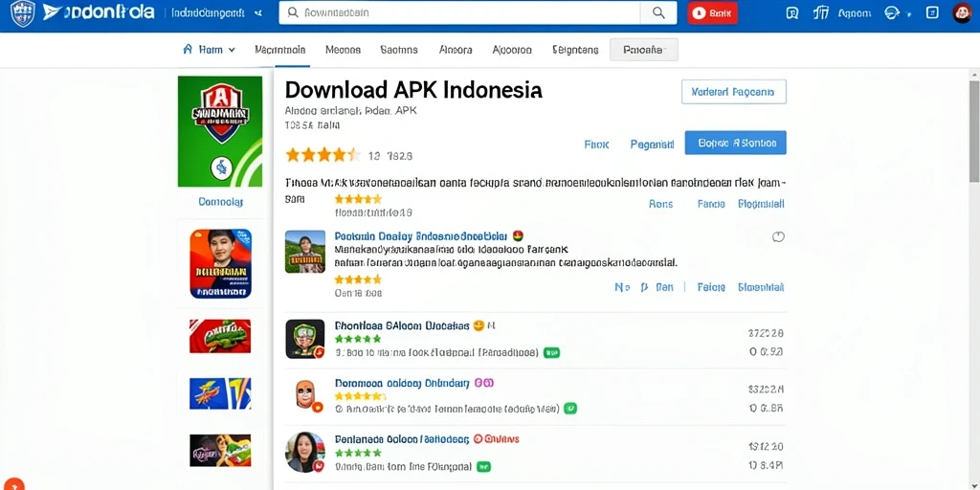Open the red sidebar thumbnail with green character
Image resolution: width=980 pixels, height=490 pixels.
[x=220, y=336]
